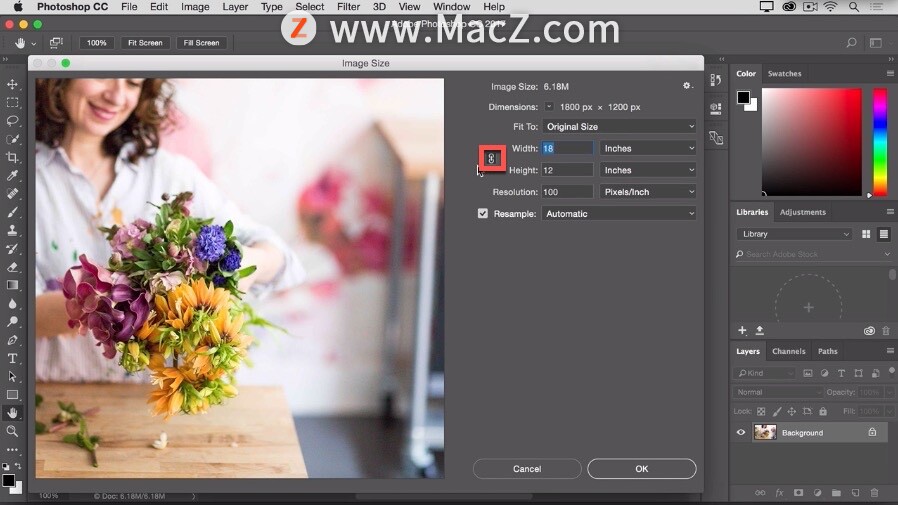Select the Zoom tool
This screenshot has width=898, height=505.
tap(12, 431)
